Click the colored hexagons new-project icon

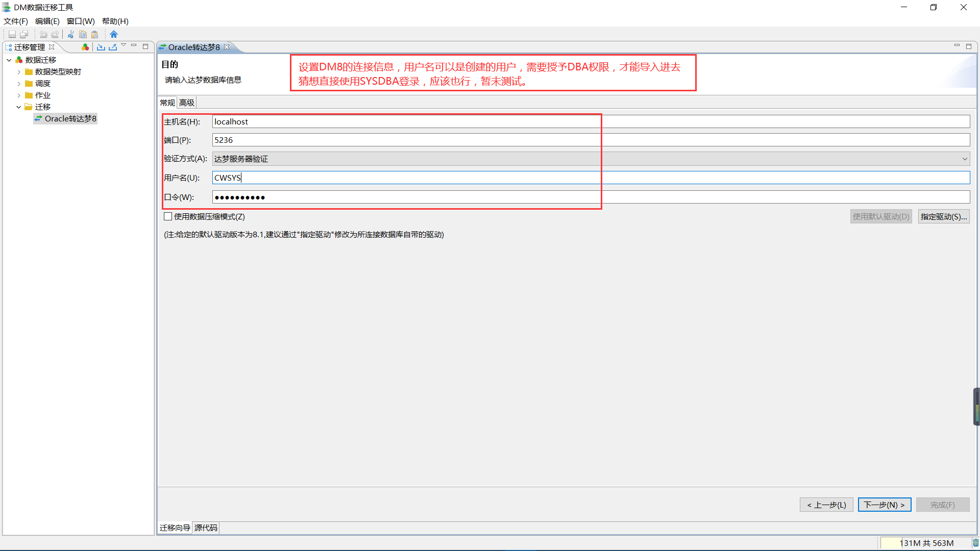tap(85, 47)
